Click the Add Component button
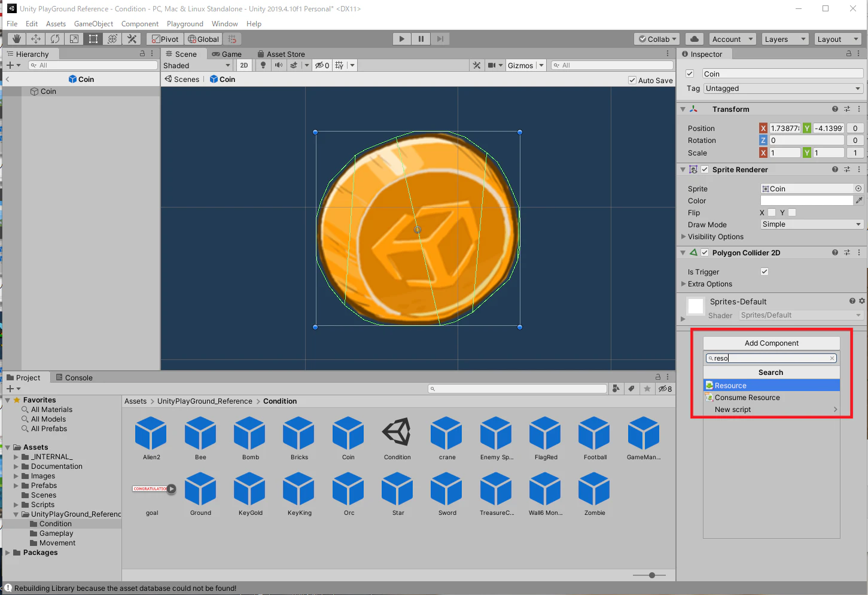 tap(772, 343)
